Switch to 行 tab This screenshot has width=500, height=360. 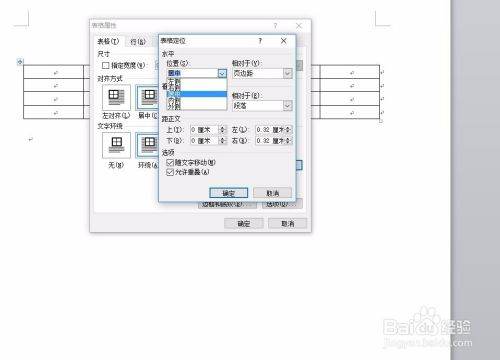pos(138,42)
